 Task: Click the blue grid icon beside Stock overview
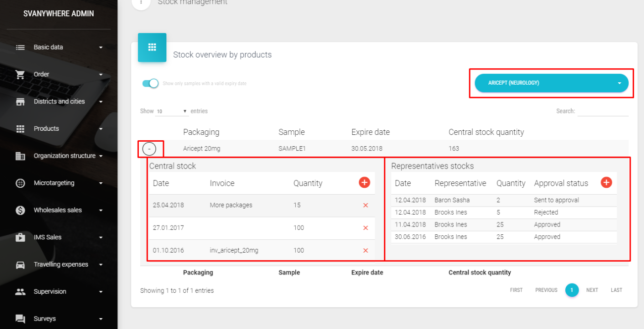click(x=152, y=48)
